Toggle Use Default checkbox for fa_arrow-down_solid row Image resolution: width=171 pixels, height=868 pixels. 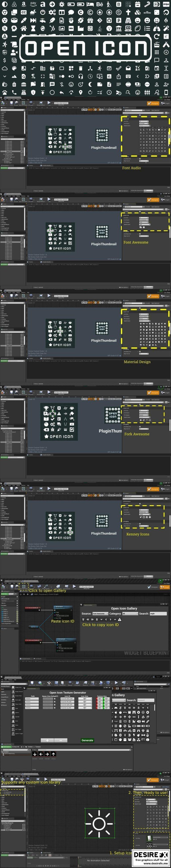[55, 699]
